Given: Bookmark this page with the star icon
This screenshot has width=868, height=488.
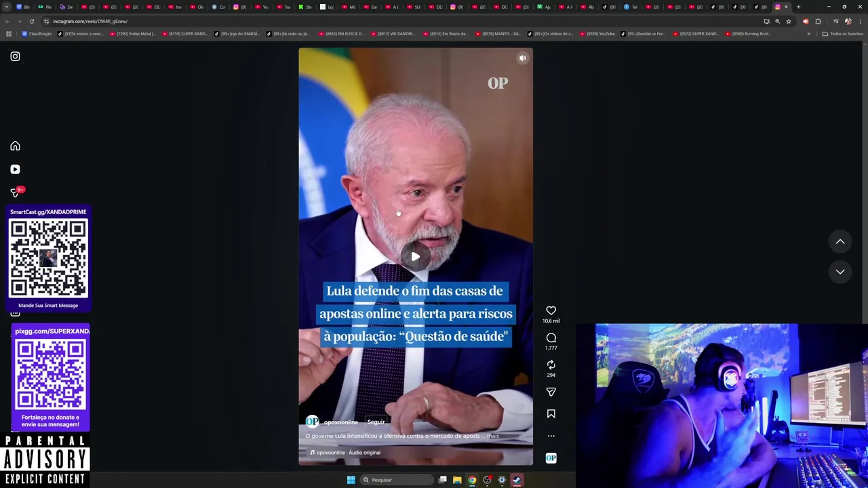Looking at the screenshot, I should [789, 21].
